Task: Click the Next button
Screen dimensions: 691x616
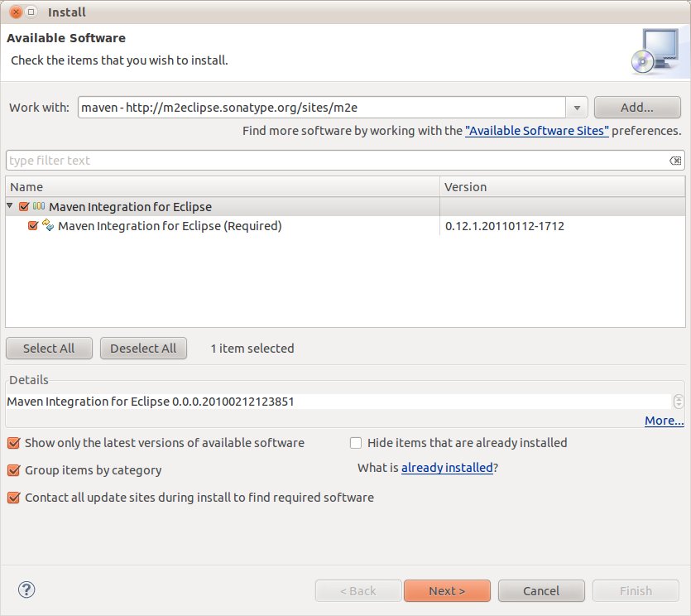Action: (447, 590)
